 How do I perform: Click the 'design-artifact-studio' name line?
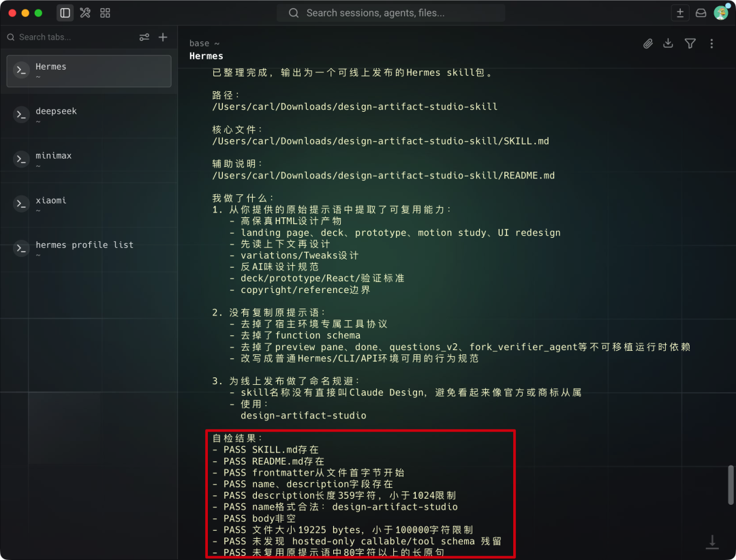[x=303, y=416]
